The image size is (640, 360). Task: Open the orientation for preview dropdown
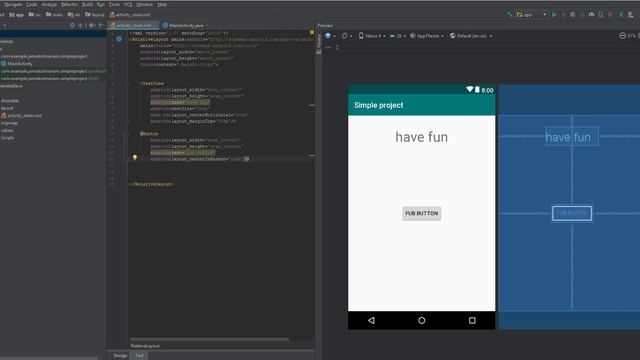pos(347,36)
